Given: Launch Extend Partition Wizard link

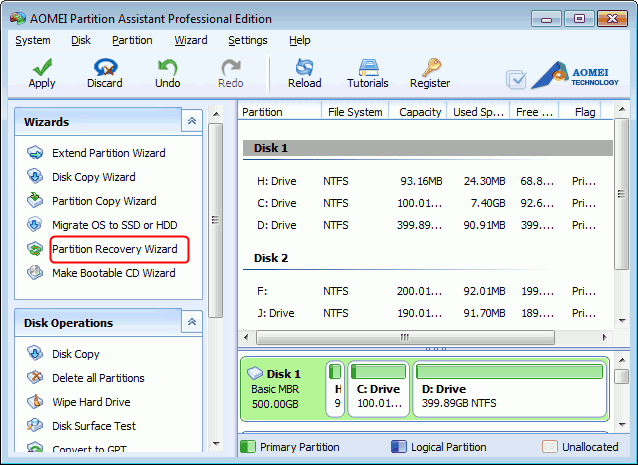Looking at the screenshot, I should pos(109,153).
